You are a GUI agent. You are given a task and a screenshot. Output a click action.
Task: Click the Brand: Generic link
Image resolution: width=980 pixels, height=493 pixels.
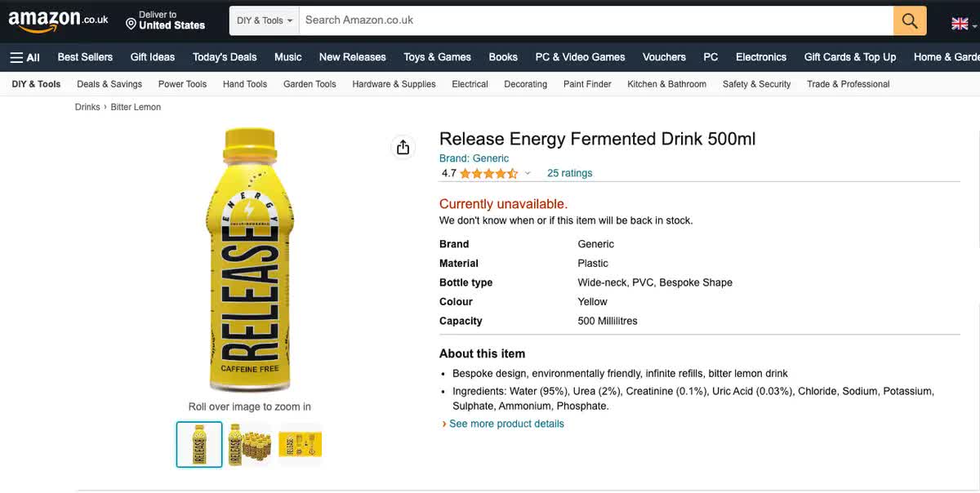click(474, 158)
